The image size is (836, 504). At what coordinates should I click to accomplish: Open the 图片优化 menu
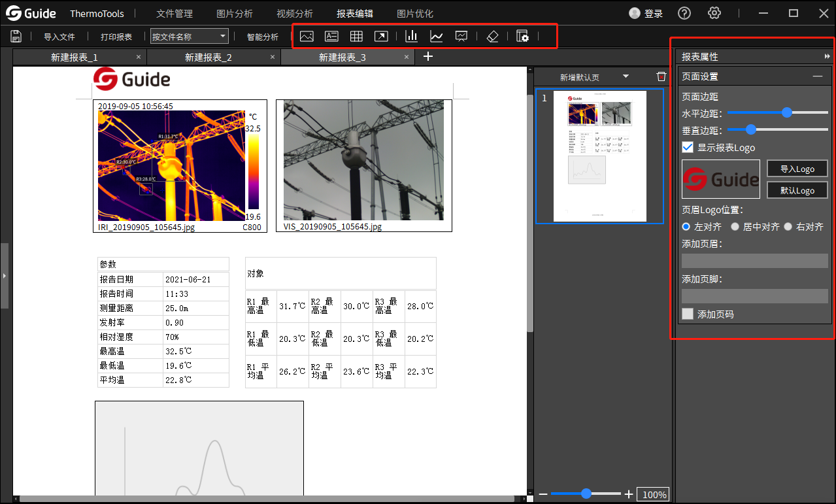click(x=415, y=14)
